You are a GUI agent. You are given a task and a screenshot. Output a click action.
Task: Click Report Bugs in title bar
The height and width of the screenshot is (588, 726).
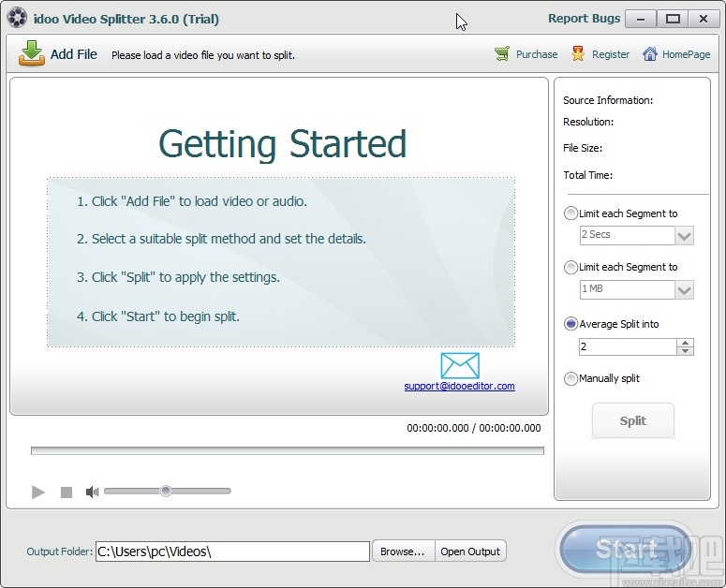(584, 19)
